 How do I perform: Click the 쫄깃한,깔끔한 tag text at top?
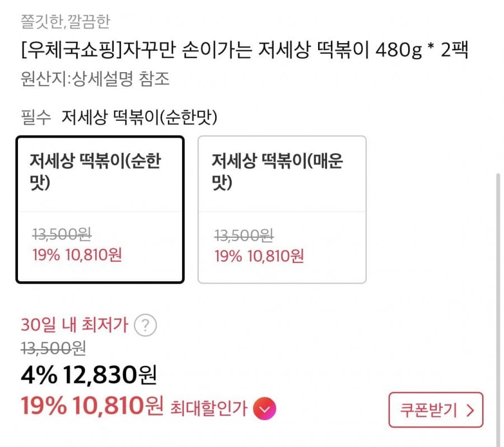pos(65,22)
